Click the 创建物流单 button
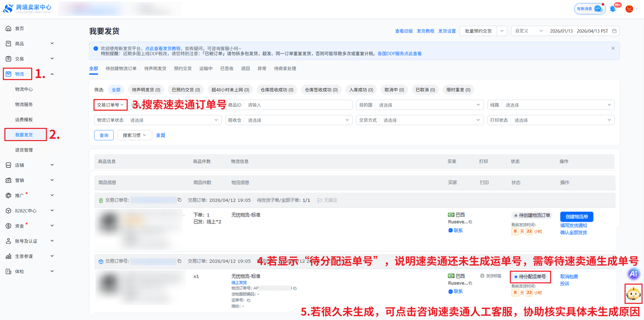This screenshot has height=320, width=644. (576, 217)
